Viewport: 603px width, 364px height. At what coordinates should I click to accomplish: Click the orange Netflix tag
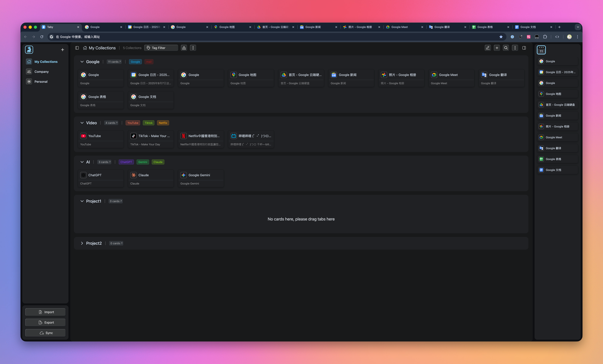point(163,123)
